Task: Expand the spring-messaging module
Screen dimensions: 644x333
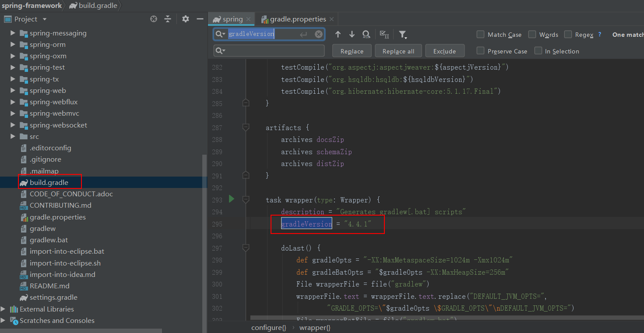Action: coord(13,33)
